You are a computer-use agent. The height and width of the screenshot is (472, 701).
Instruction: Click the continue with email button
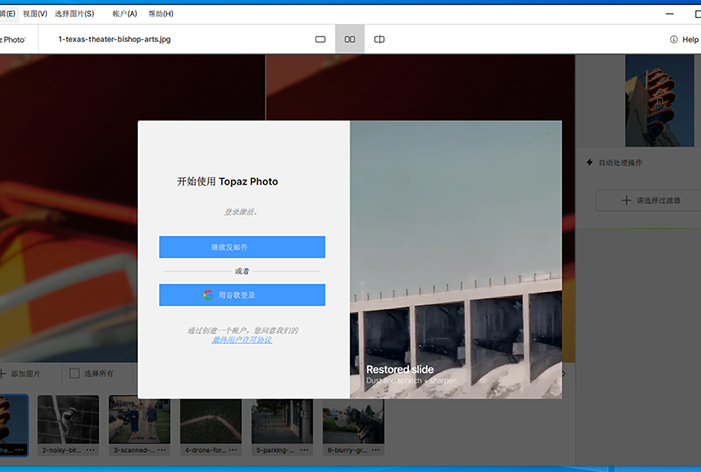(x=242, y=247)
